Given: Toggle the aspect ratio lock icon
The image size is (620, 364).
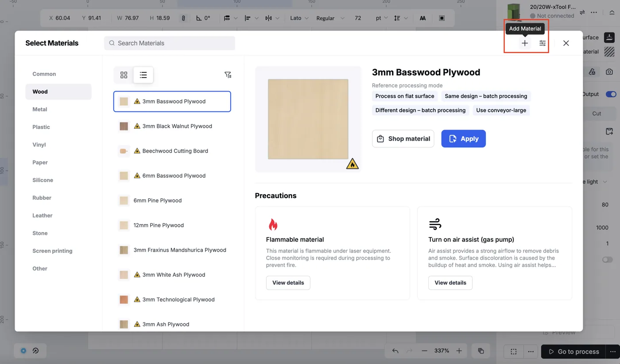Looking at the screenshot, I should click(x=183, y=18).
